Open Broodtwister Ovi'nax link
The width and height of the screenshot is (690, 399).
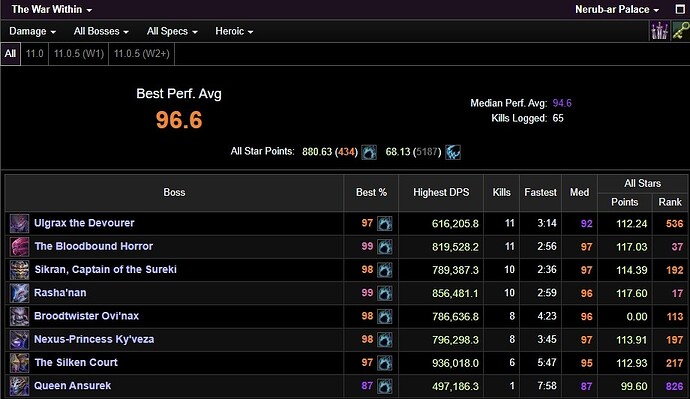click(86, 316)
